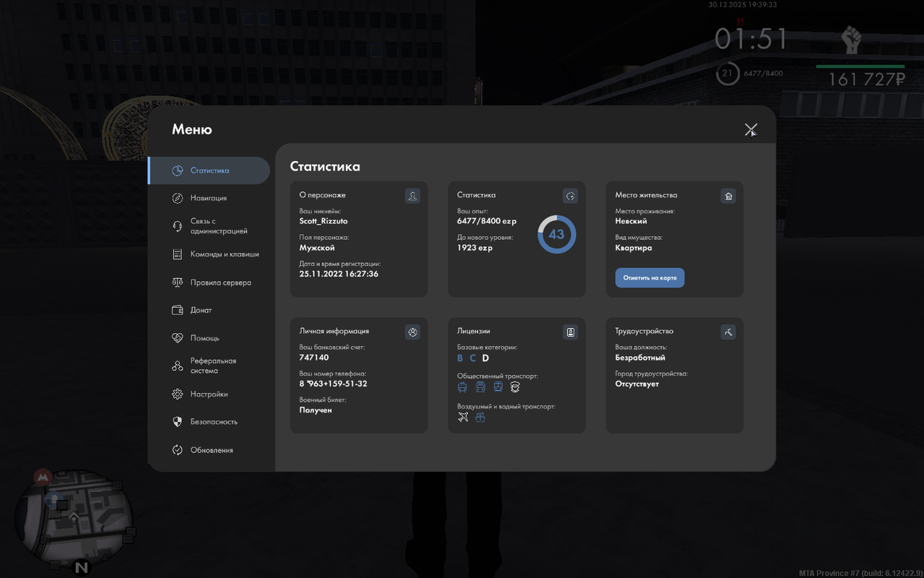The height and width of the screenshot is (578, 924).
Task: Click the icon on Личная информация card
Action: (412, 332)
